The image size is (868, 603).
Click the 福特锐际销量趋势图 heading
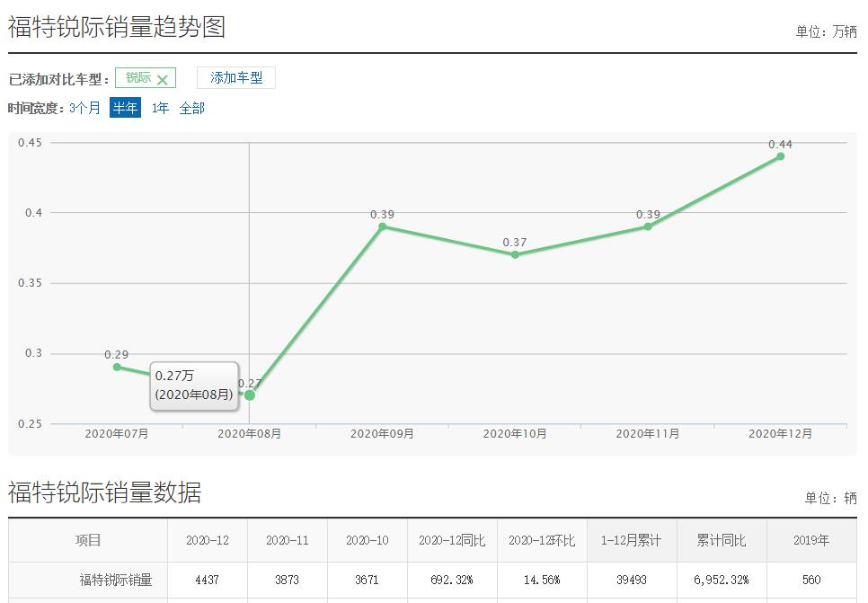click(117, 27)
